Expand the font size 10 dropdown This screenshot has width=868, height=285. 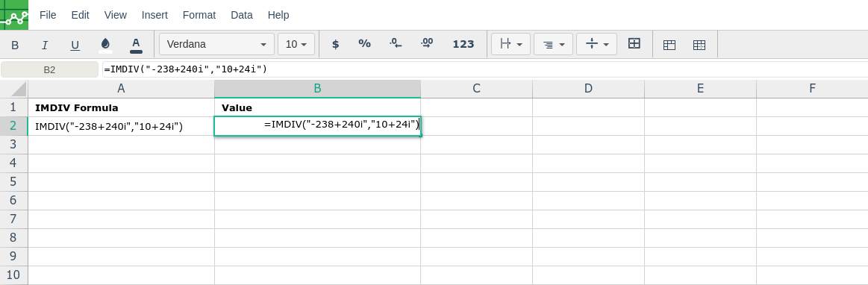(296, 44)
